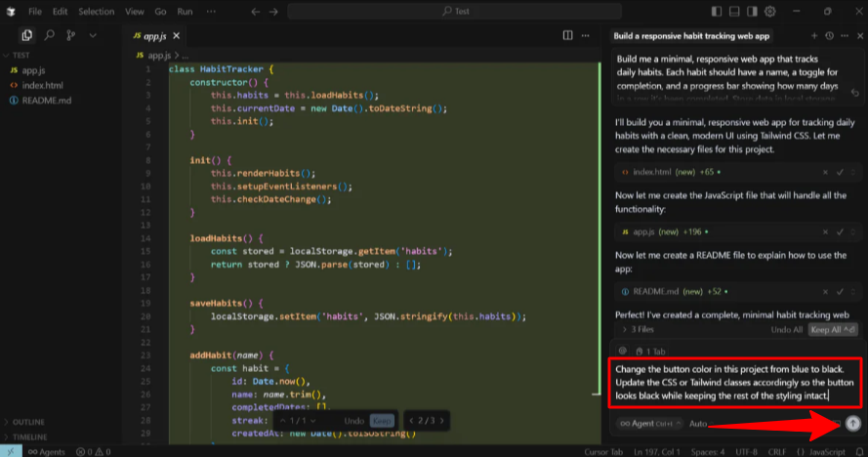Open the Explorer view icon

click(x=26, y=35)
